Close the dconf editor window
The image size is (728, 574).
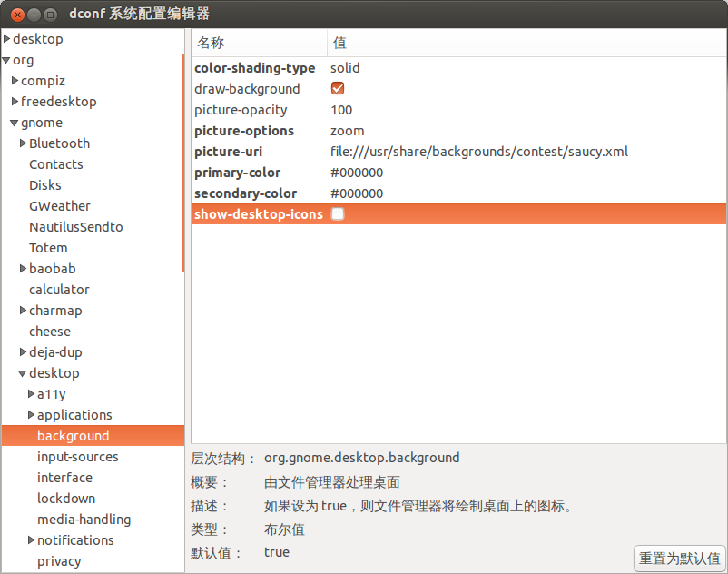coord(15,14)
